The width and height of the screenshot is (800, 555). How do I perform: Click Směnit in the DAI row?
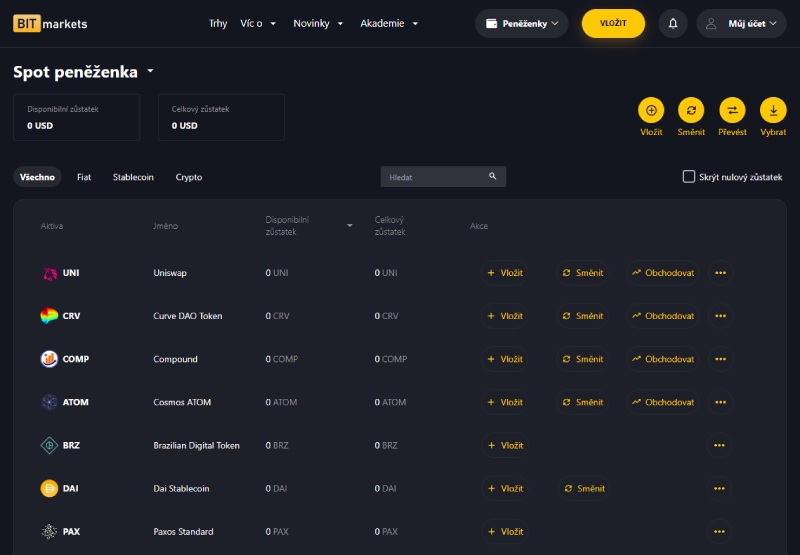[584, 489]
